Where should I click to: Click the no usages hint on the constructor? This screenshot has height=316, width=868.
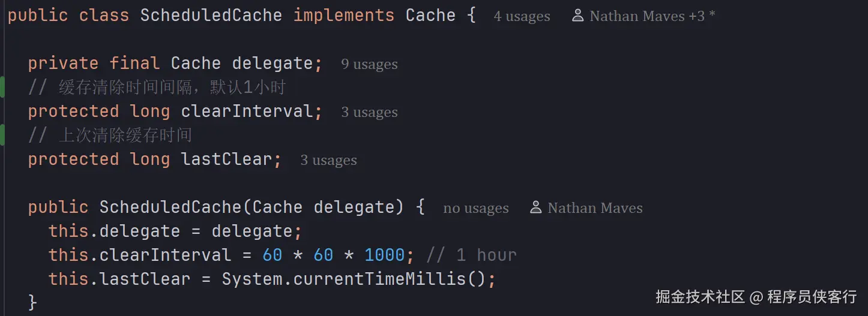[x=475, y=208]
